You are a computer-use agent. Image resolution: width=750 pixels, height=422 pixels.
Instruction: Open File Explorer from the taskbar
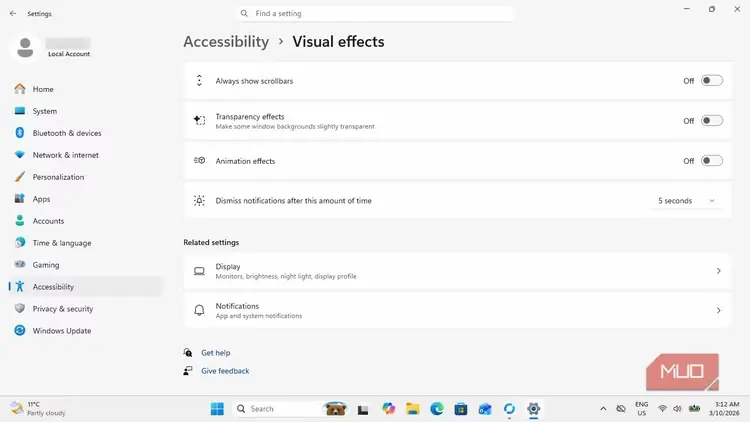coord(412,409)
